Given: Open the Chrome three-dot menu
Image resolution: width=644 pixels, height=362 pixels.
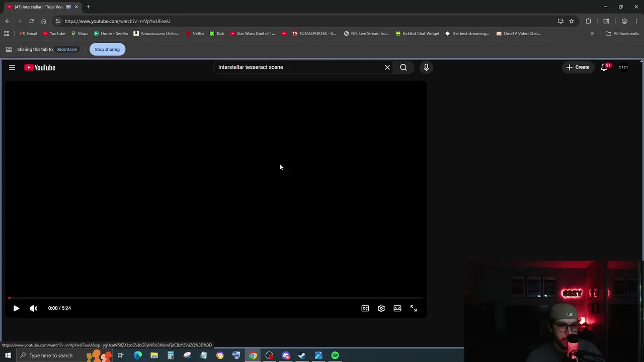Looking at the screenshot, I should [636, 21].
